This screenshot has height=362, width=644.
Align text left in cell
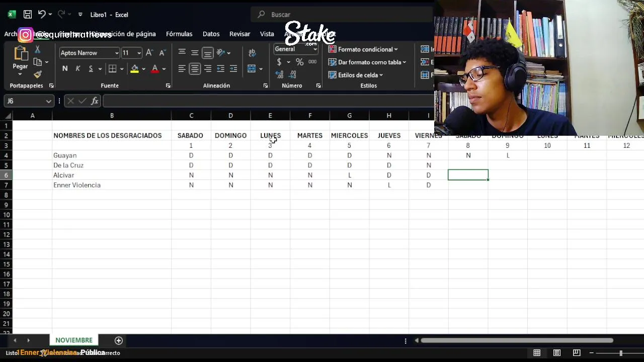coord(182,68)
